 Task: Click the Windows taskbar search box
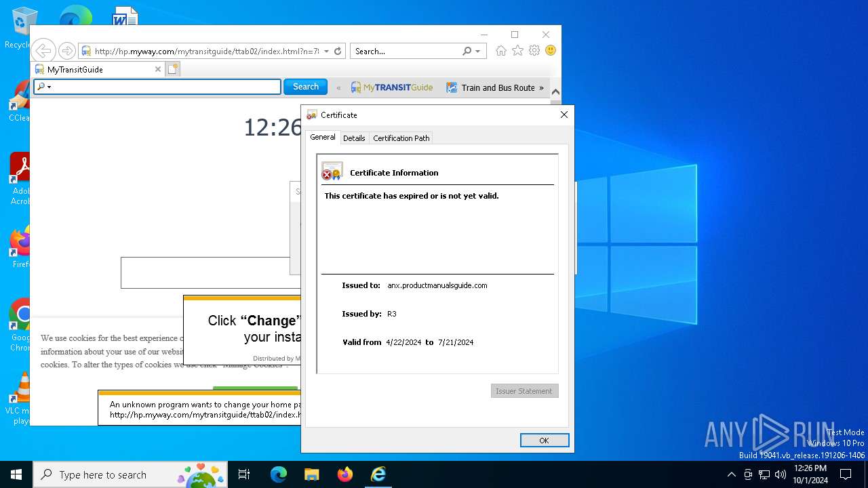132,474
